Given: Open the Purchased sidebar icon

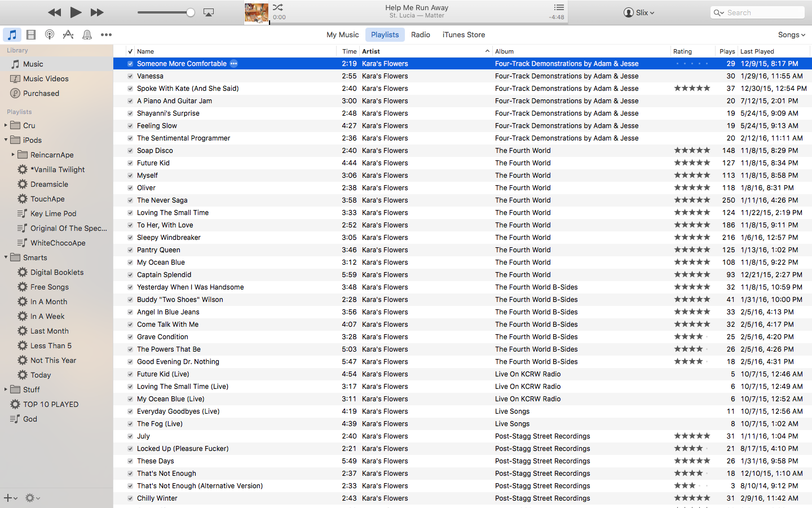Looking at the screenshot, I should tap(15, 93).
